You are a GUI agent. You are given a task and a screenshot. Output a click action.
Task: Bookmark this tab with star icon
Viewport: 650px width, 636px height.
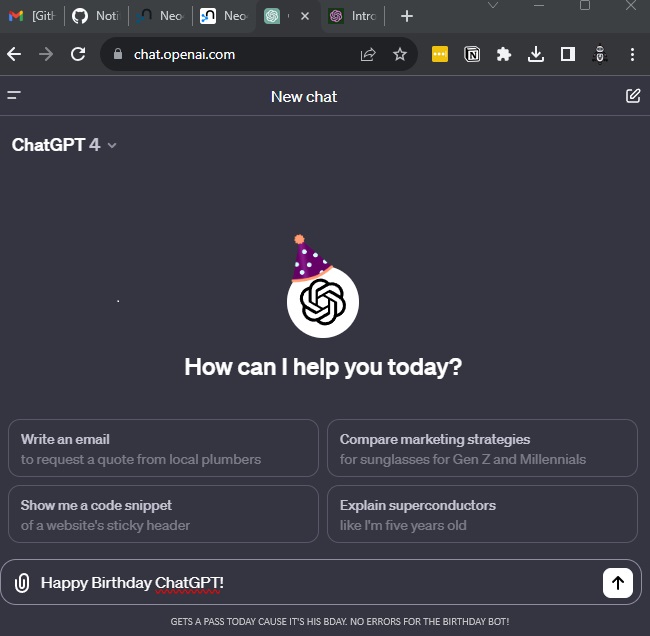pyautogui.click(x=400, y=54)
